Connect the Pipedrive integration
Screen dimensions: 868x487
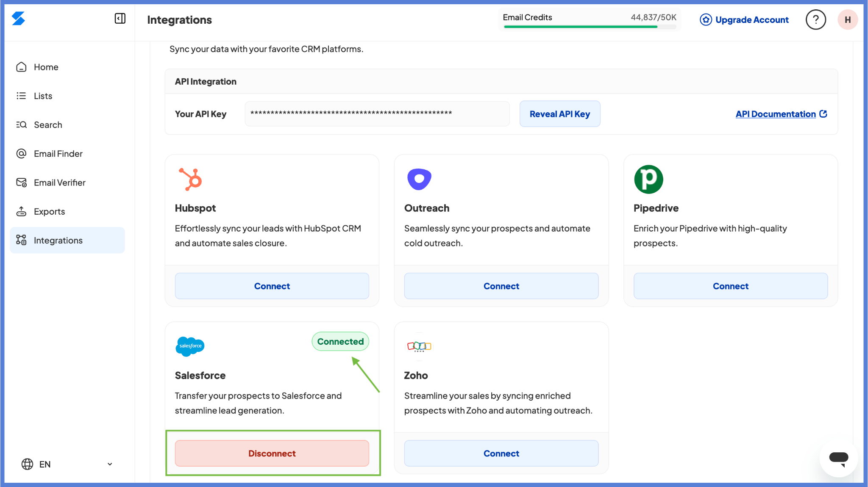click(730, 286)
